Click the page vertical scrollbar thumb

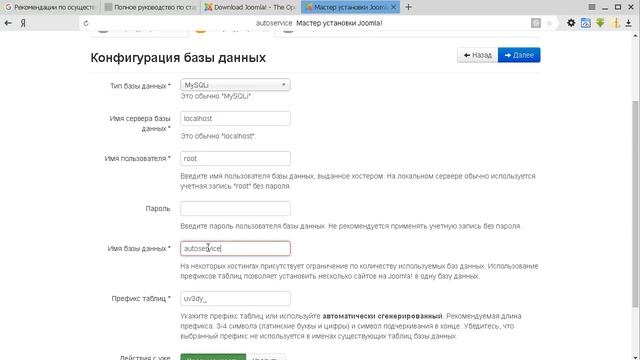point(635,204)
